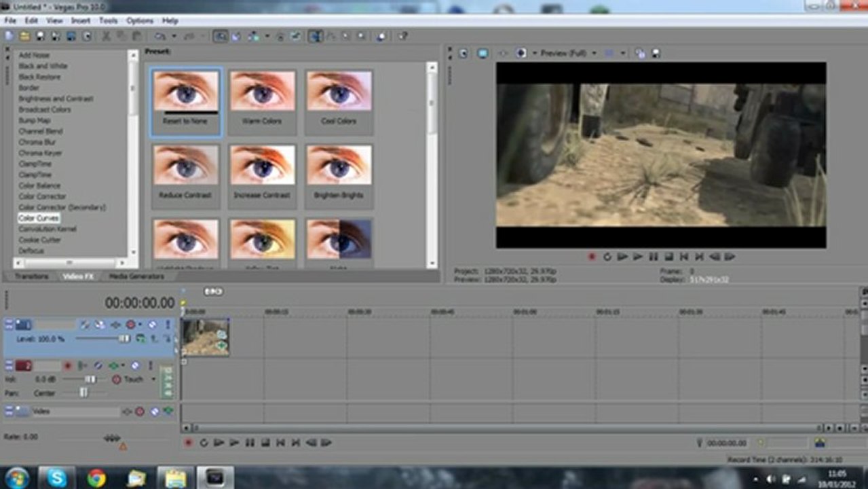
Task: Start recording from the timeline transport bar
Action: (x=189, y=443)
